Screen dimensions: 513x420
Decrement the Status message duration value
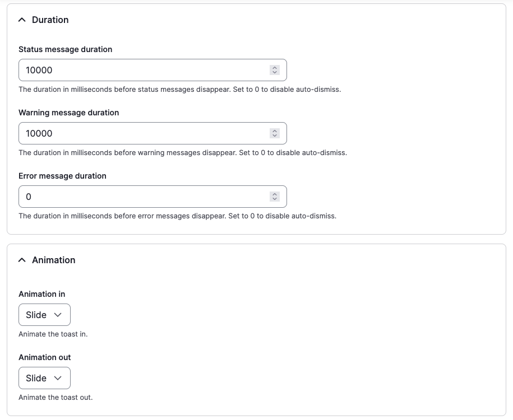pyautogui.click(x=274, y=72)
